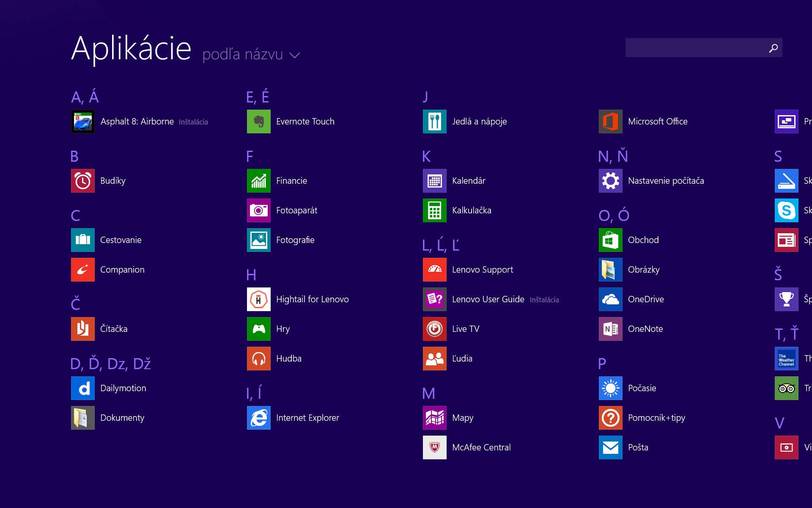Launch the OneDrive cloud icon

tap(610, 299)
